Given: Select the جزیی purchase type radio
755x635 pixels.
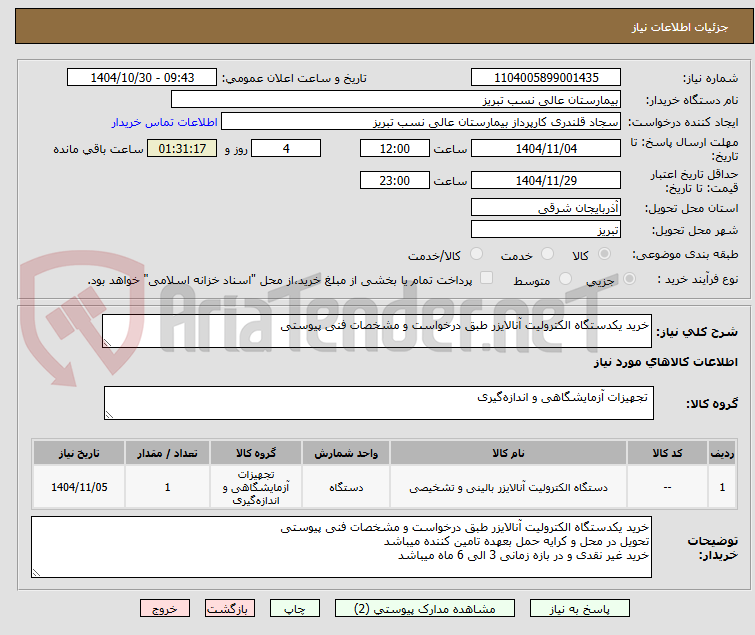Looking at the screenshot, I should (x=629, y=279).
